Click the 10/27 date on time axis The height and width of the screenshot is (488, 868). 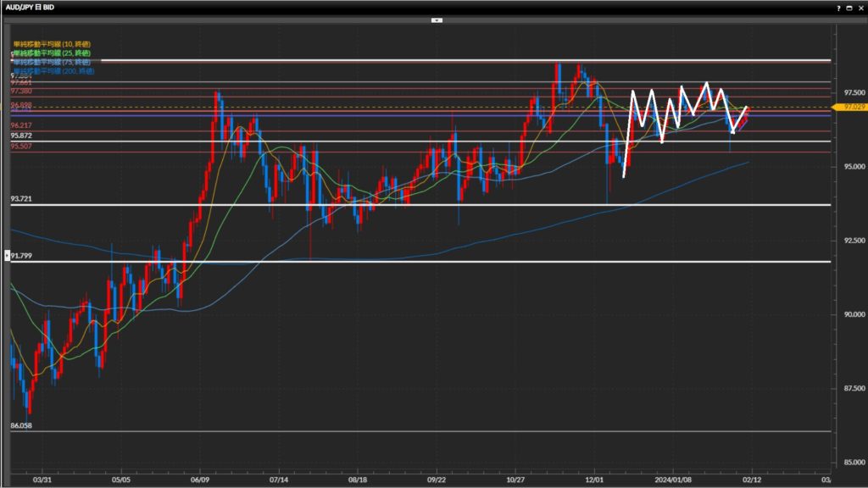click(515, 477)
